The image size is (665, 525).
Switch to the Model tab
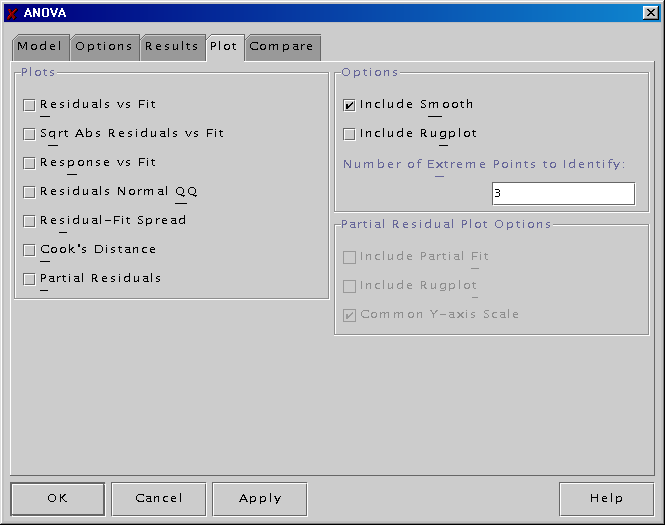[x=40, y=47]
